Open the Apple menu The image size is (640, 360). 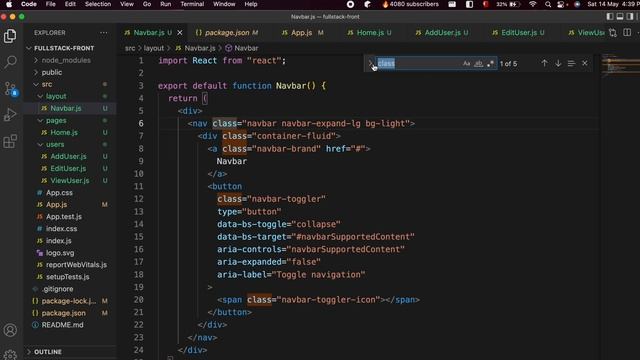9,4
